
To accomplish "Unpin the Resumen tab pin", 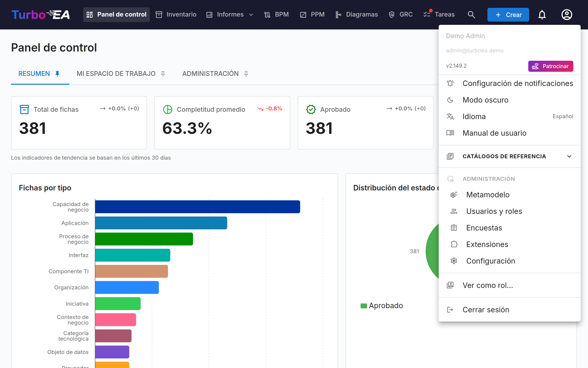I will [x=57, y=74].
